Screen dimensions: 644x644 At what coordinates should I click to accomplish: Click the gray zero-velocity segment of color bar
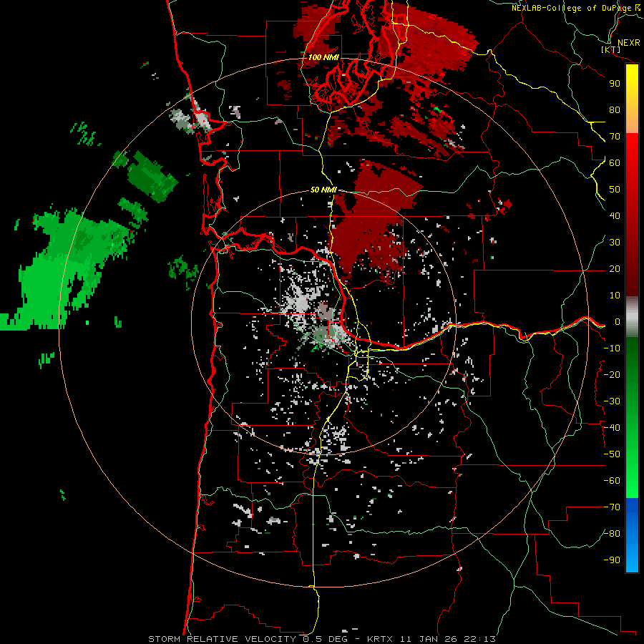point(632,316)
